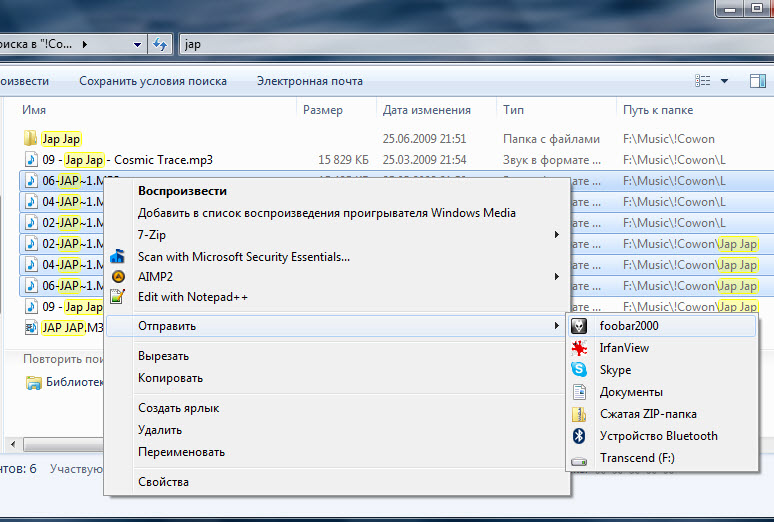Screen dimensions: 774x522
Task: Sort by Путь к папке column
Action: [x=658, y=110]
